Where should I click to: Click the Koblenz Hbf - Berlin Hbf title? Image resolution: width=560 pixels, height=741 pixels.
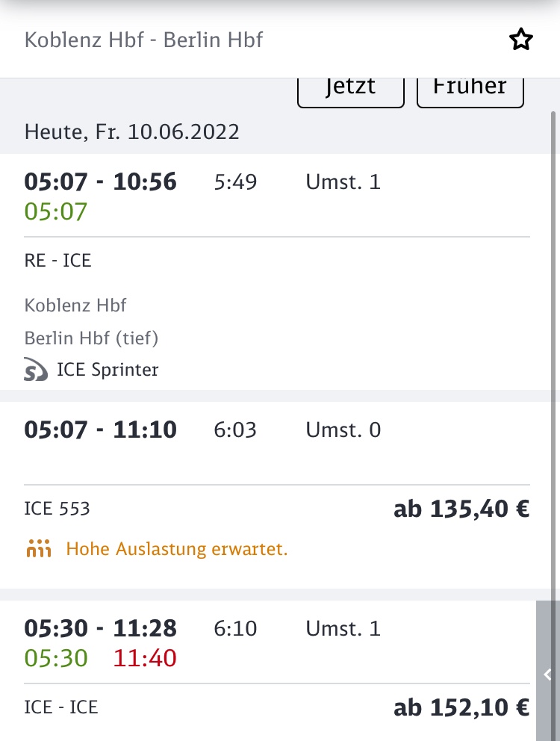pos(144,40)
